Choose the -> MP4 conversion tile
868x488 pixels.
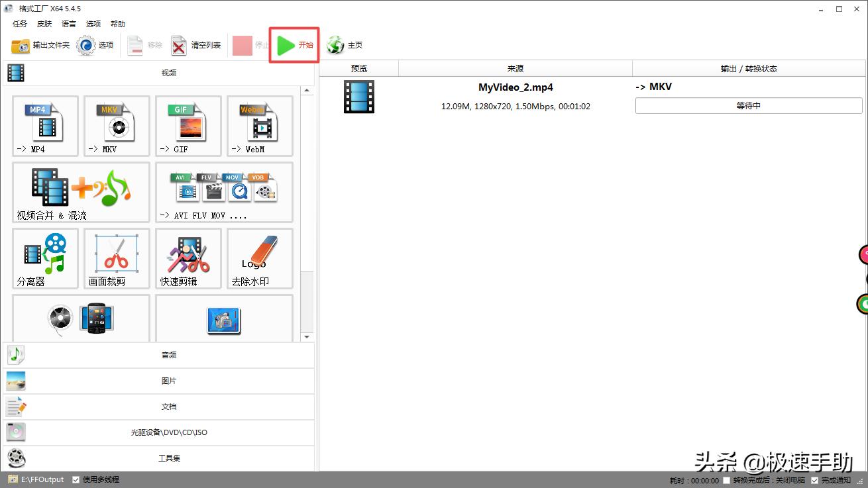pos(45,126)
